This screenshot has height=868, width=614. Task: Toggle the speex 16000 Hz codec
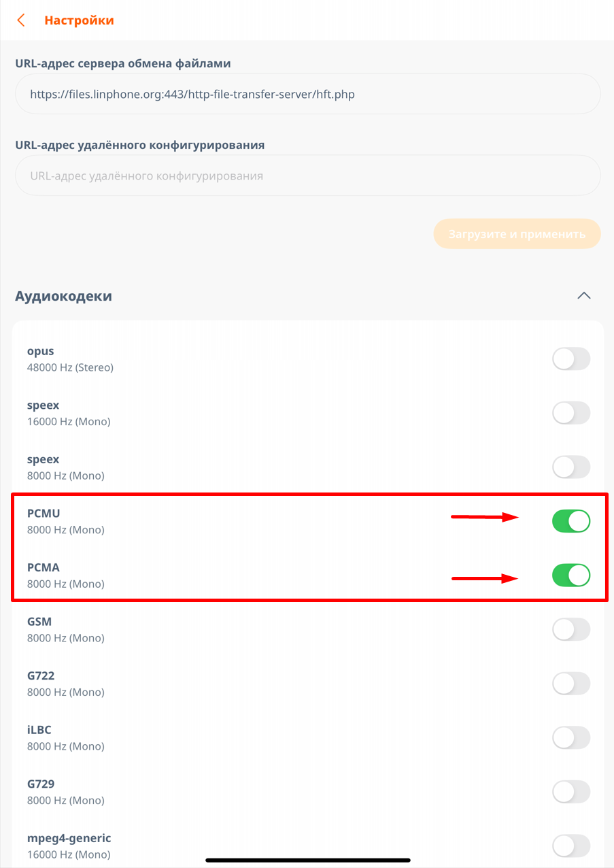tap(570, 413)
